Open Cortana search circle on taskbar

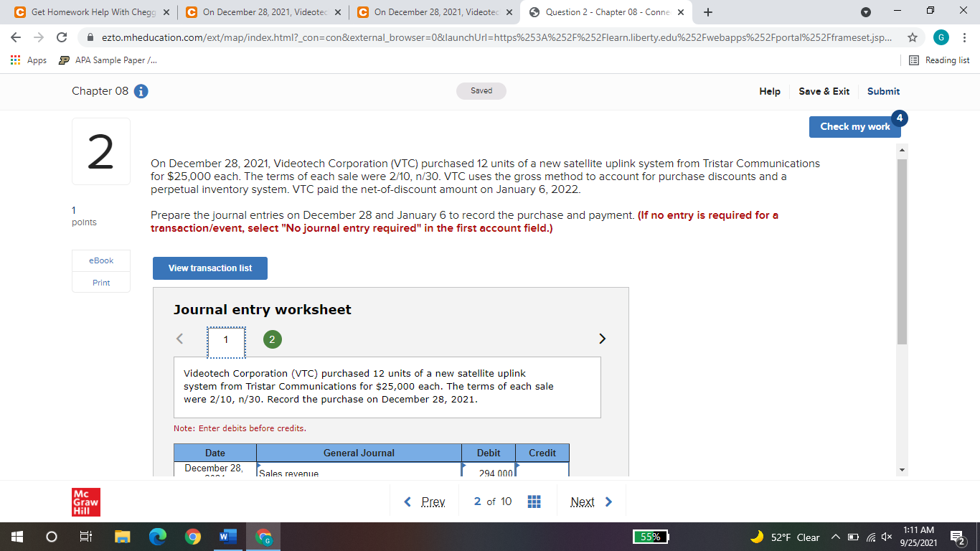tap(52, 537)
